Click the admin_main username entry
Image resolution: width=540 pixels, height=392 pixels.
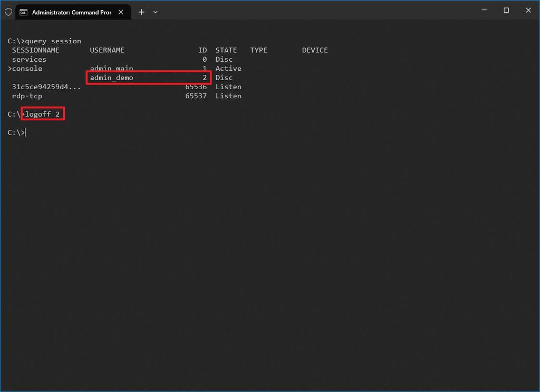(x=111, y=68)
